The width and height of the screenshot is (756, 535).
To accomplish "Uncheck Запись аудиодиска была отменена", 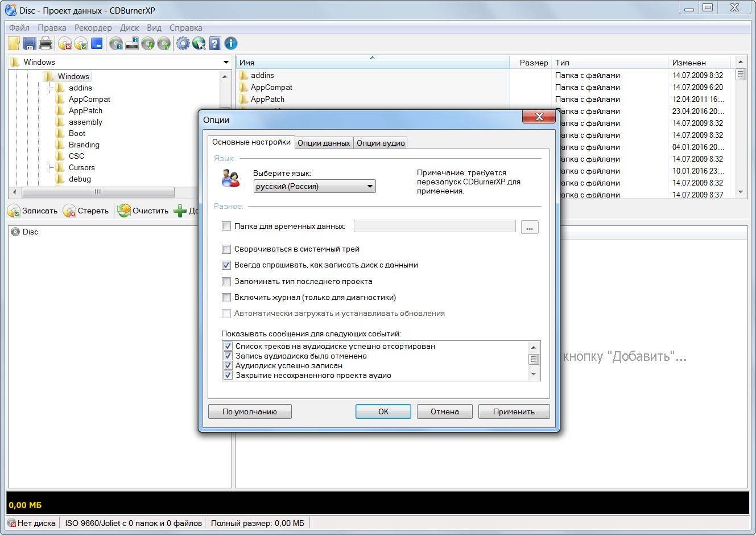I will (x=228, y=356).
